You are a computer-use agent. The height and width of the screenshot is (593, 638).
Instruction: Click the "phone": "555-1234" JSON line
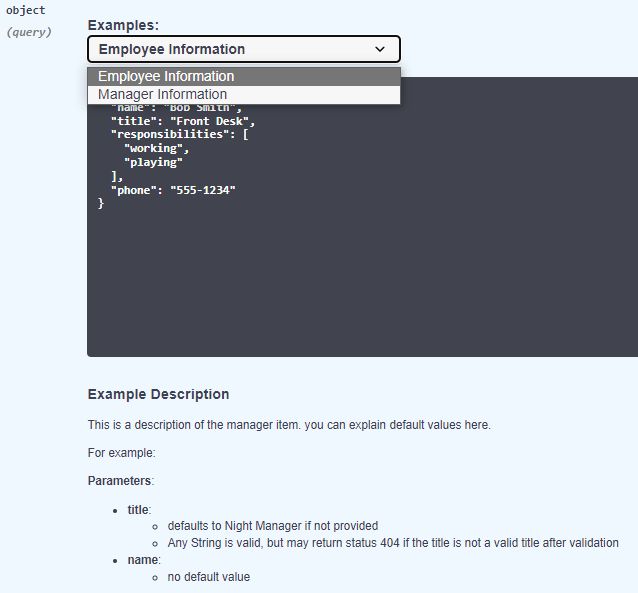173,190
